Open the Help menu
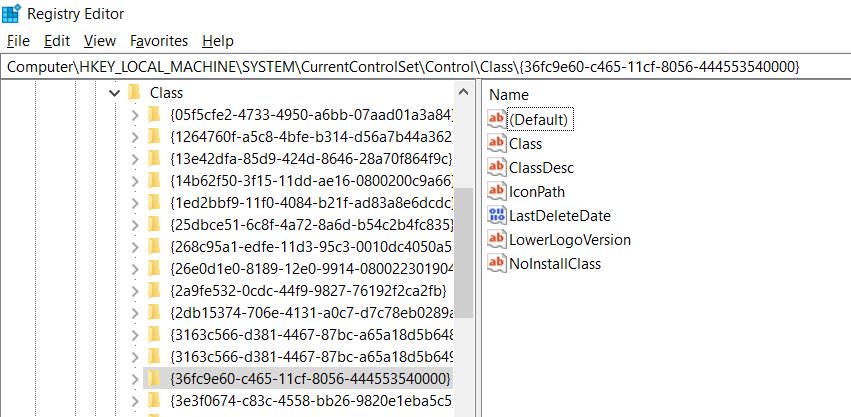 (x=218, y=41)
